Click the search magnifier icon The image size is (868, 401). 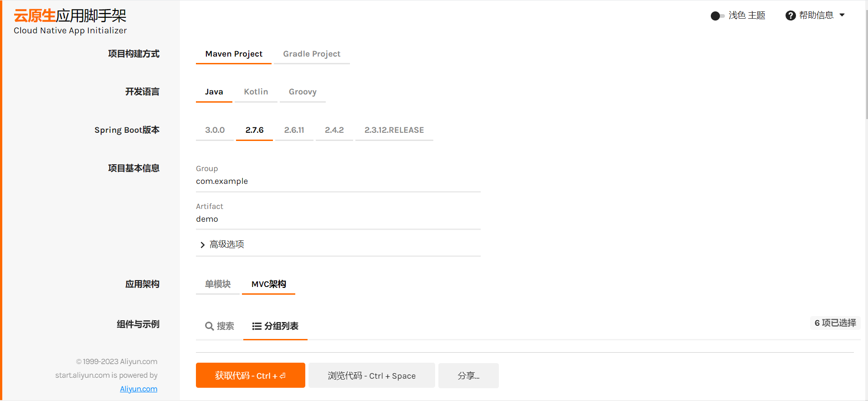(x=210, y=326)
